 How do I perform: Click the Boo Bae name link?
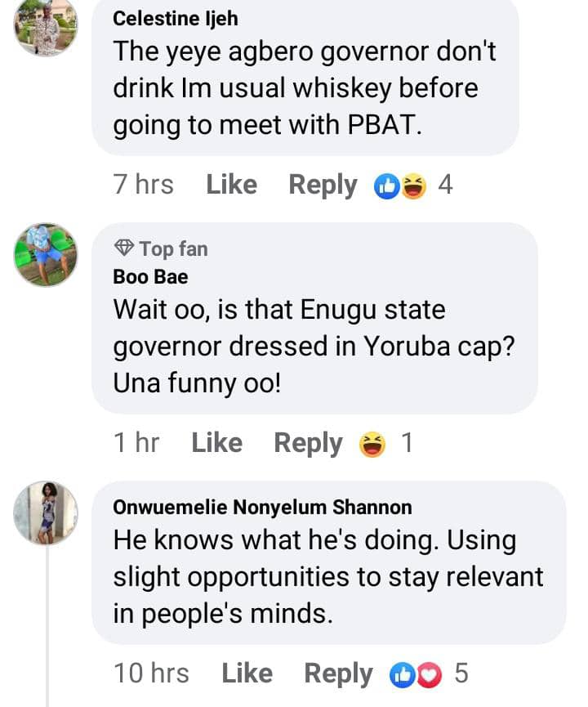point(150,277)
